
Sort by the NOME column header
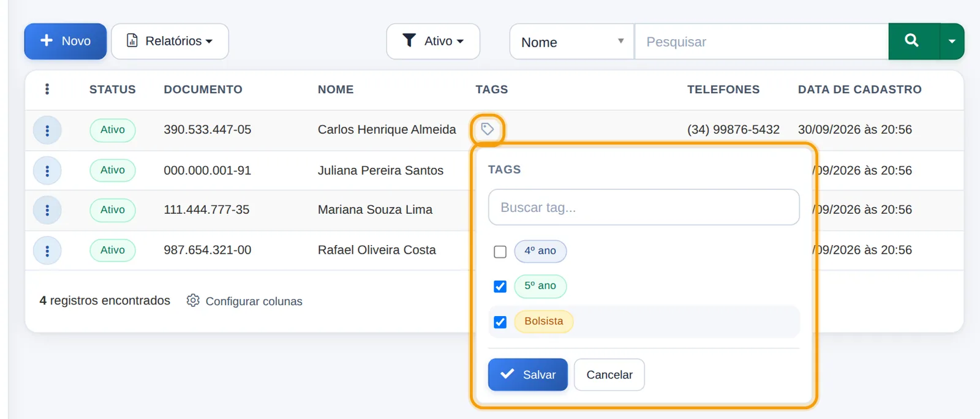(x=336, y=89)
